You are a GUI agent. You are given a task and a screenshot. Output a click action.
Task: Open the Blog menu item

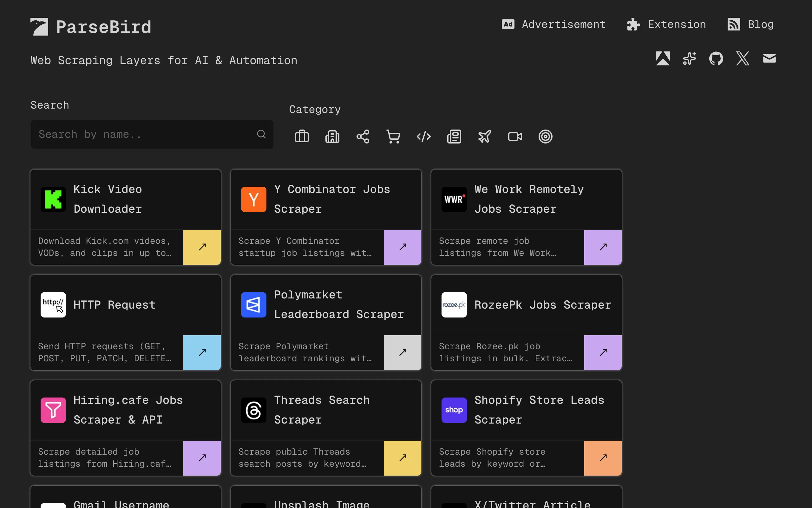(x=750, y=24)
